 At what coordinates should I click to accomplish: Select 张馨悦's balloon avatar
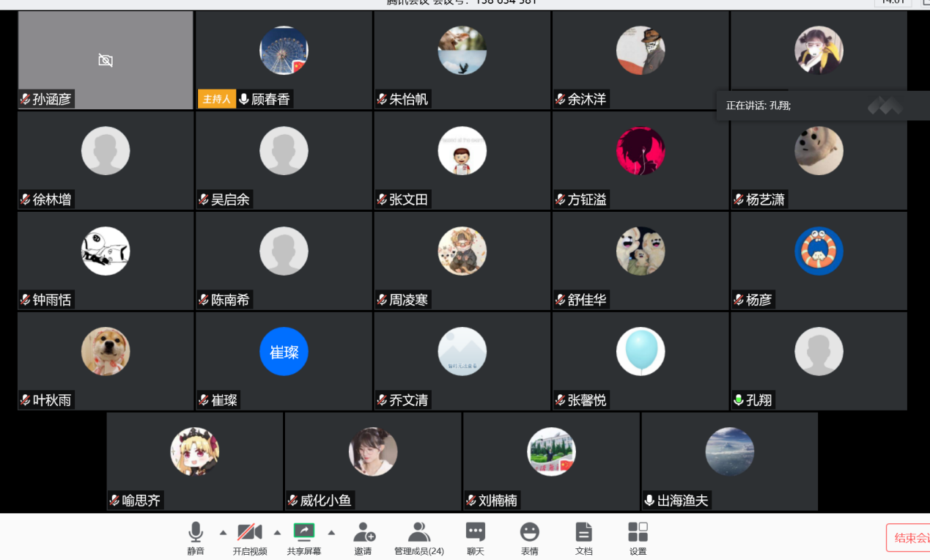click(x=641, y=351)
